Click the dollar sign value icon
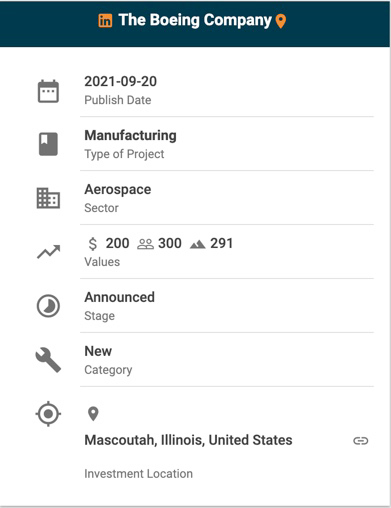The image size is (391, 508). 93,243
